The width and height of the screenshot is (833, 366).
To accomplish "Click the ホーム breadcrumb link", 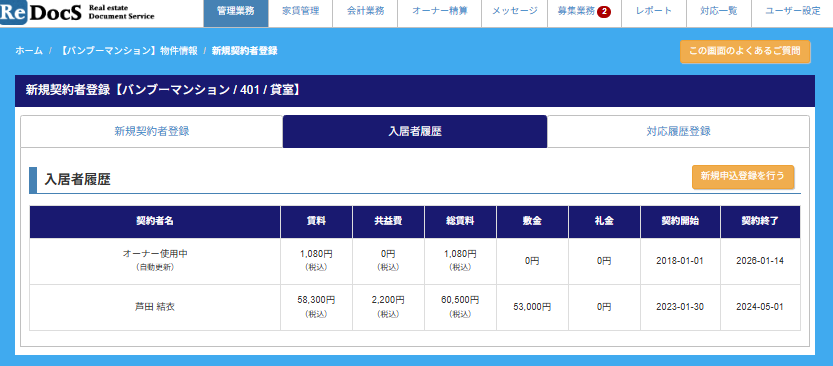I will [29, 51].
